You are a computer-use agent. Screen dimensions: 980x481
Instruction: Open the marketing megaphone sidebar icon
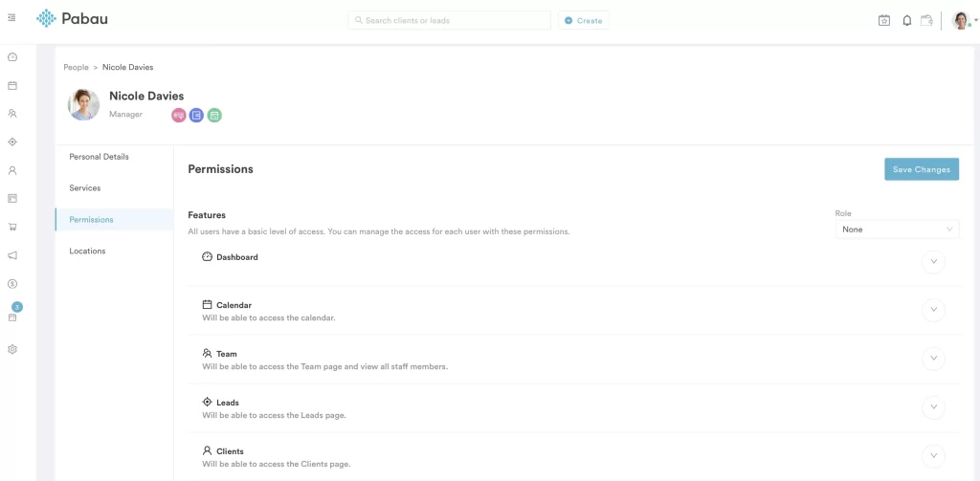[12, 255]
